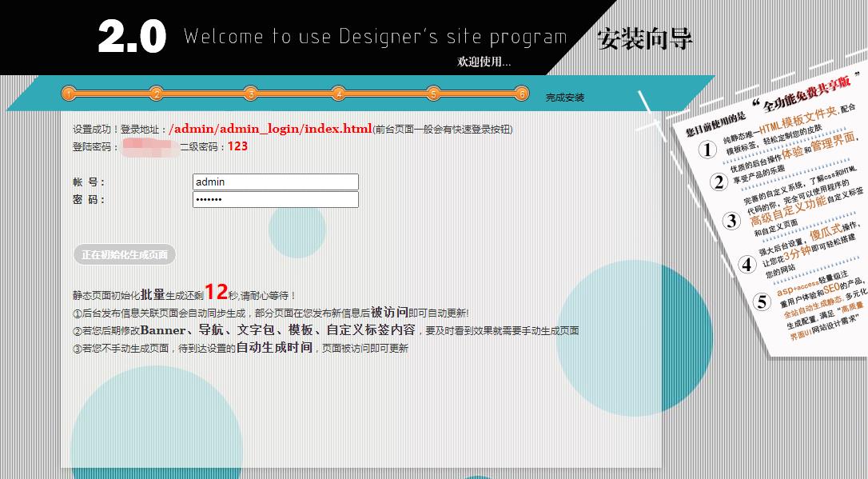Viewport: 868px width, 479px height.
Task: Click feature number 2 circle on flyer
Action: pyautogui.click(x=719, y=182)
